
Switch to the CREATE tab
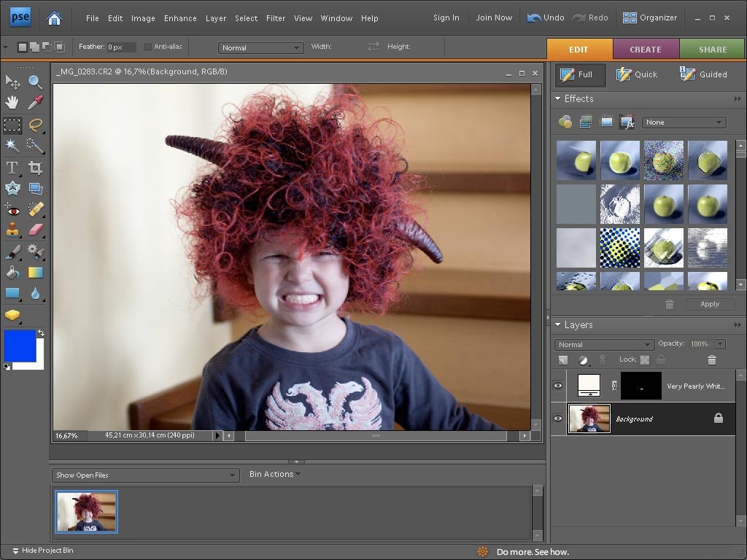click(x=645, y=49)
